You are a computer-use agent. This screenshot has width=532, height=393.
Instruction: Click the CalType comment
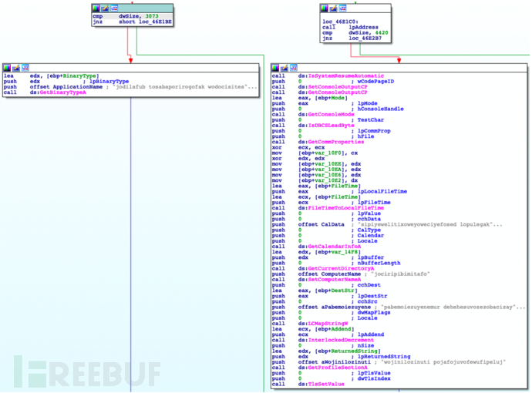pos(369,230)
